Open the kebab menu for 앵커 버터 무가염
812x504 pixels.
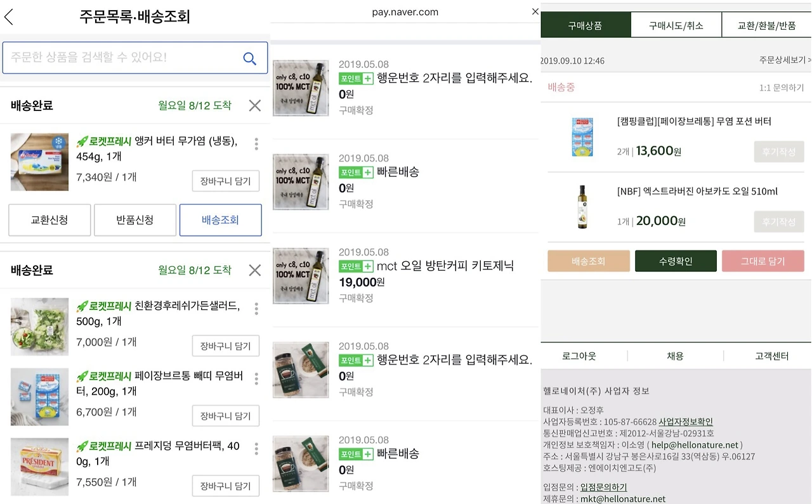click(256, 144)
